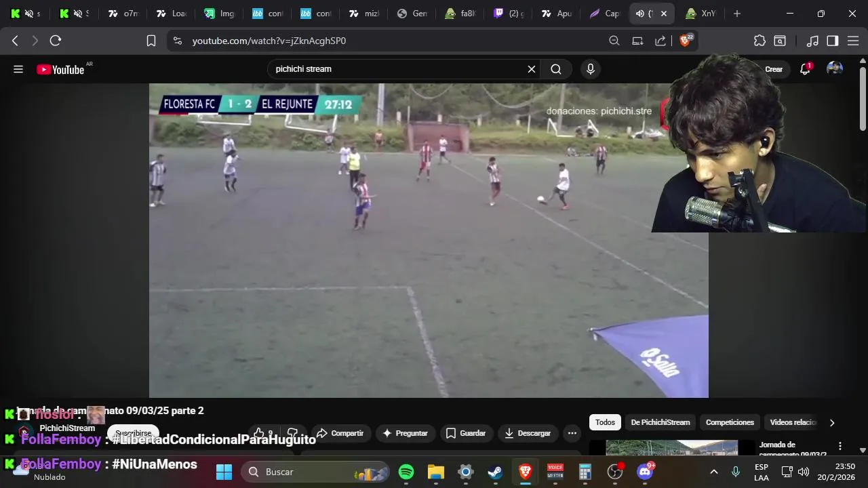Open YouTube notifications bell
Screen dimensions: 868x488
pos(805,69)
